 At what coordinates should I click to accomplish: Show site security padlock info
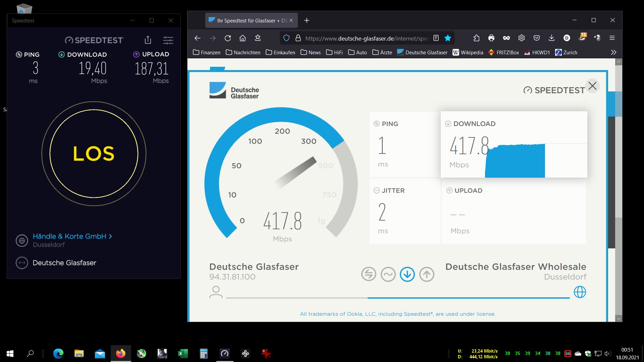(x=298, y=38)
